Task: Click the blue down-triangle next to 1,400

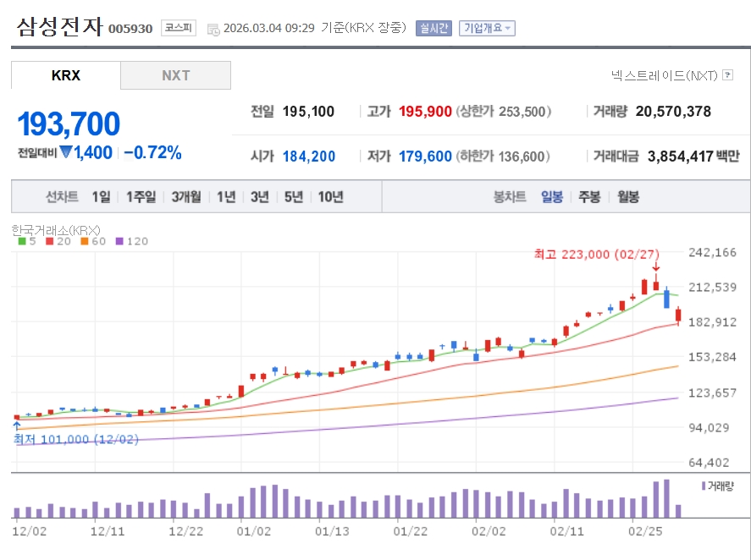Action: tap(66, 152)
